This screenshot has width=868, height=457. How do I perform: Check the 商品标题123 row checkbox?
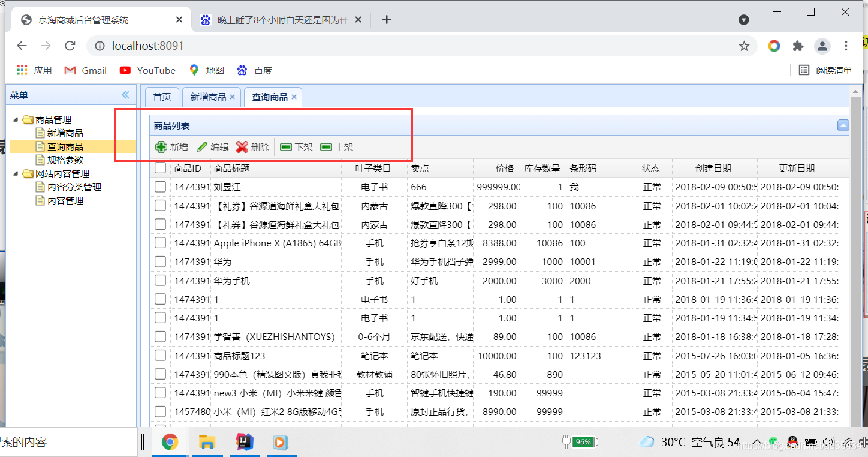tap(160, 355)
